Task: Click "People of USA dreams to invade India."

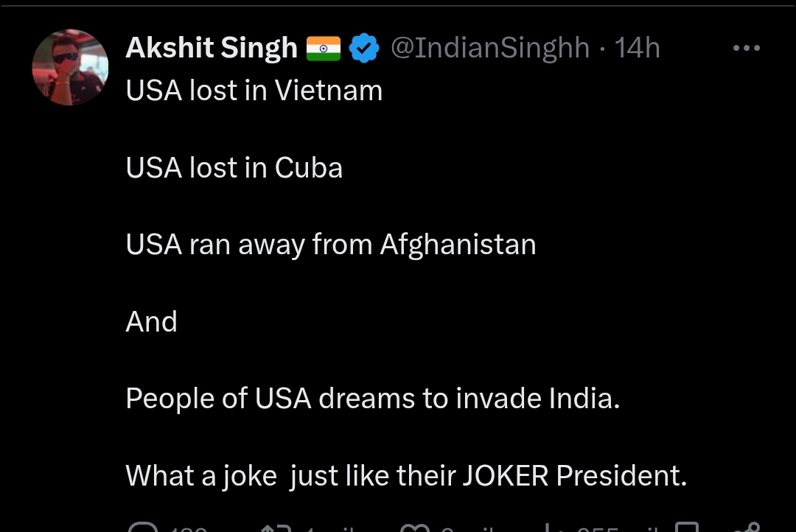Action: coord(373,399)
